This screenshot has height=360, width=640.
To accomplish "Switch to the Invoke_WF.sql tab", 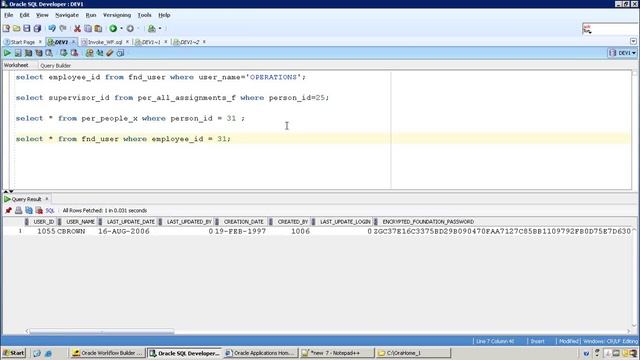I will tap(104, 42).
